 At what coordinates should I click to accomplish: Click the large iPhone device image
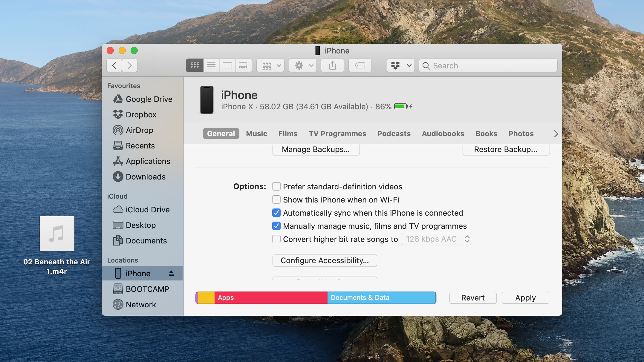(x=206, y=100)
